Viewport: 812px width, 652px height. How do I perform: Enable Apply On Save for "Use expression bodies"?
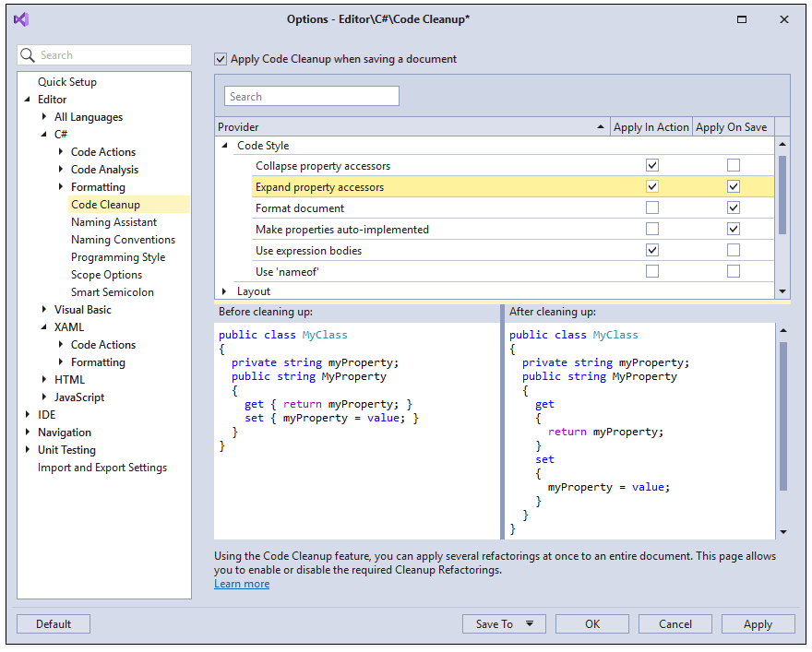pos(734,250)
